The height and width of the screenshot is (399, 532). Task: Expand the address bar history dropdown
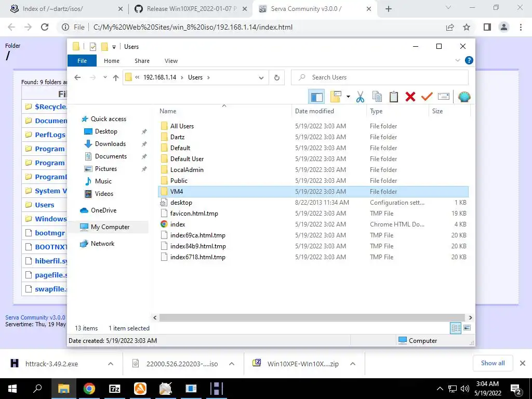(261, 78)
